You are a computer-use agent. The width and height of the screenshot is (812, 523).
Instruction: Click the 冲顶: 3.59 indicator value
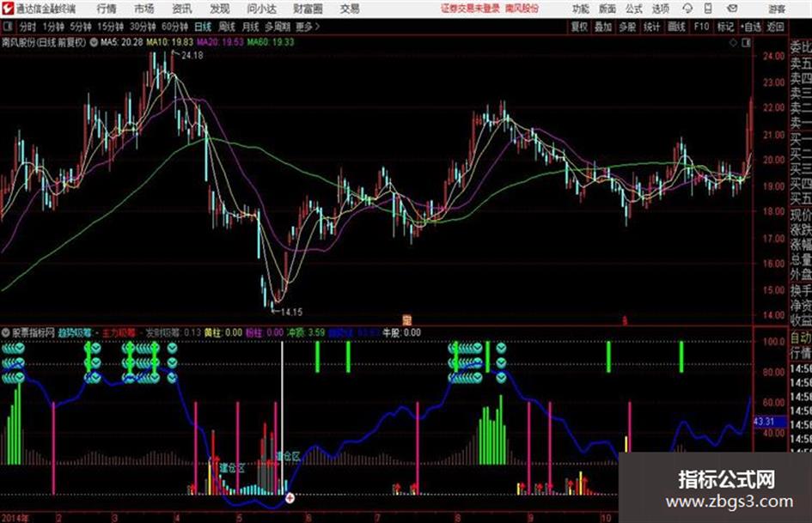coord(306,332)
